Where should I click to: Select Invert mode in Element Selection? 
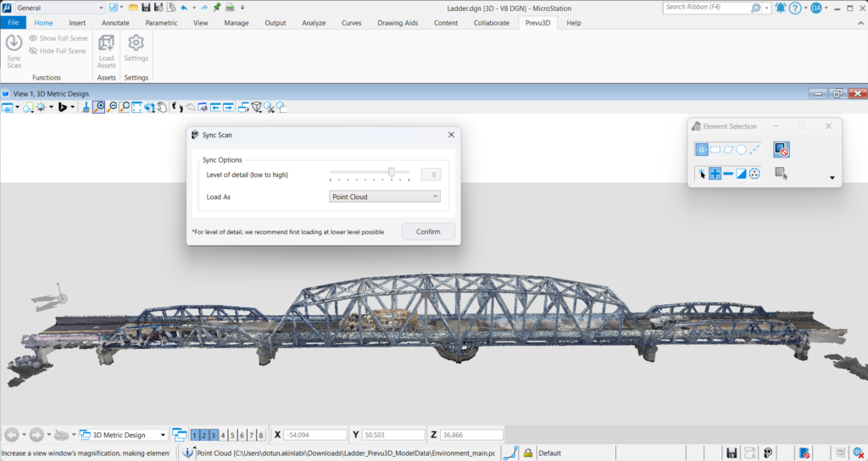(741, 174)
